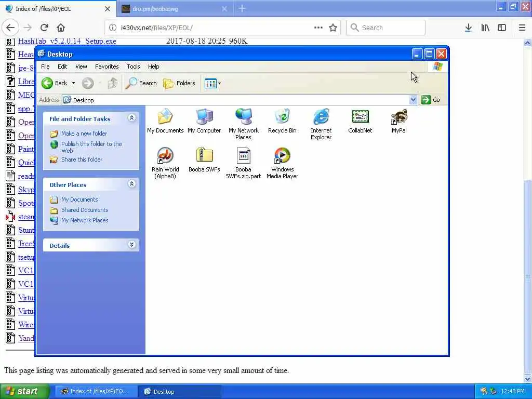This screenshot has height=399, width=532.
Task: Toggle the browser sidebar icon
Action: pyautogui.click(x=502, y=28)
